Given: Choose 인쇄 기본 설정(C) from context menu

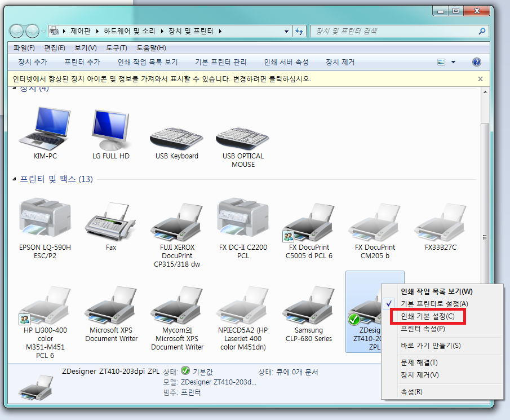Looking at the screenshot, I should click(x=428, y=316).
